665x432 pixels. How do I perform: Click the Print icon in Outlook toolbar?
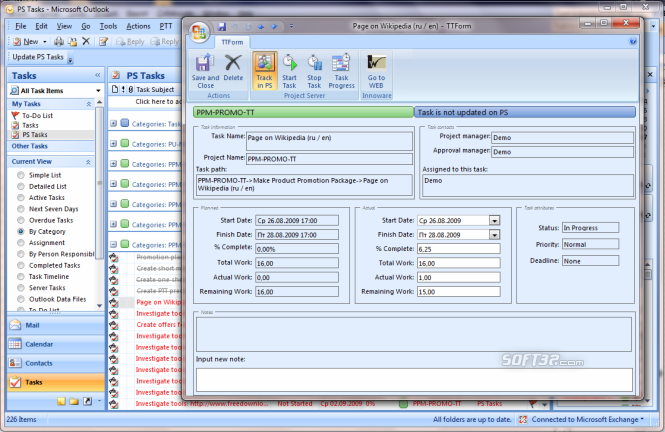[59, 42]
